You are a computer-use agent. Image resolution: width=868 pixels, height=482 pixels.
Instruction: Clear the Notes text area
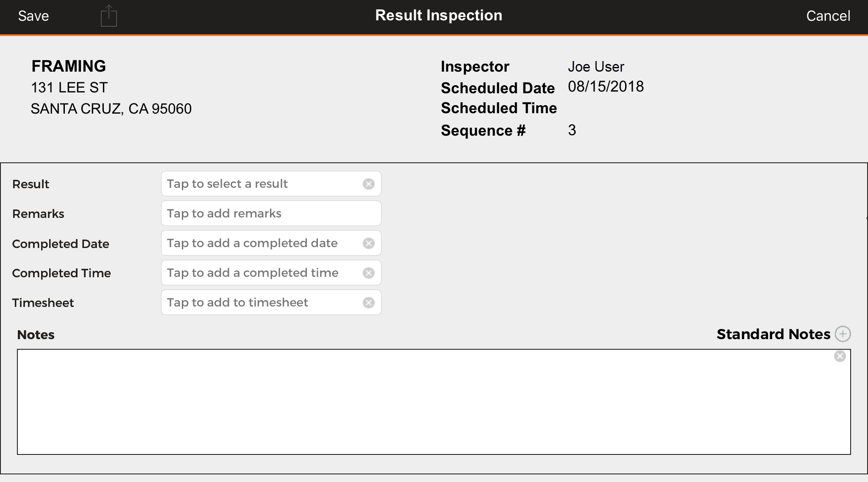(x=840, y=356)
